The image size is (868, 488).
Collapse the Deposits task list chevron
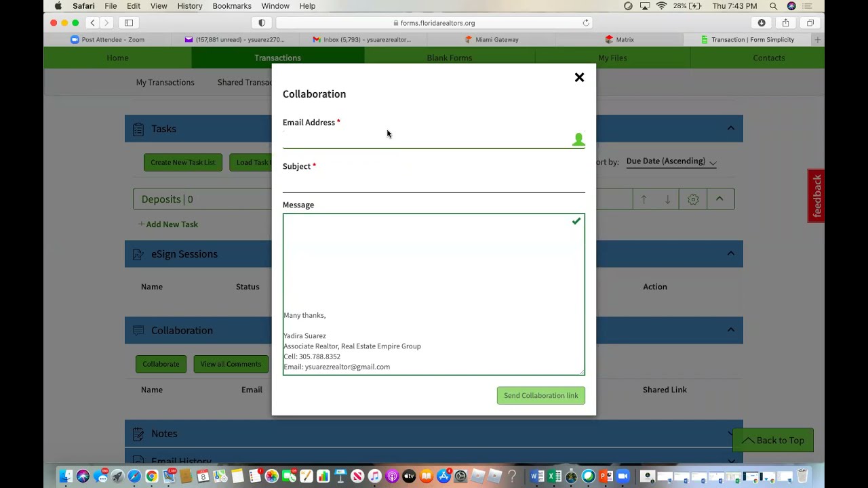(x=719, y=199)
